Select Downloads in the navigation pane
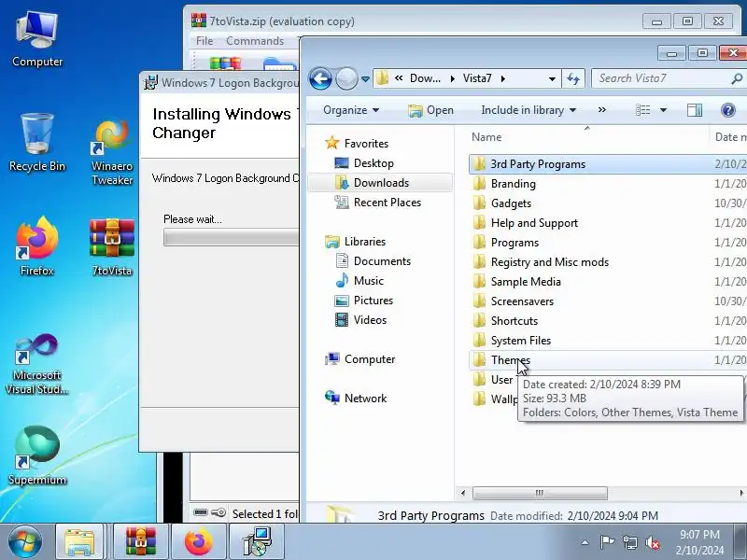747x560 pixels. tap(381, 183)
